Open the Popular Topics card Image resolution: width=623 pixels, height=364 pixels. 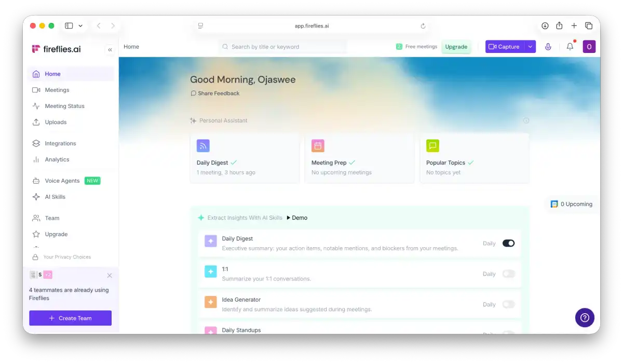pyautogui.click(x=475, y=158)
